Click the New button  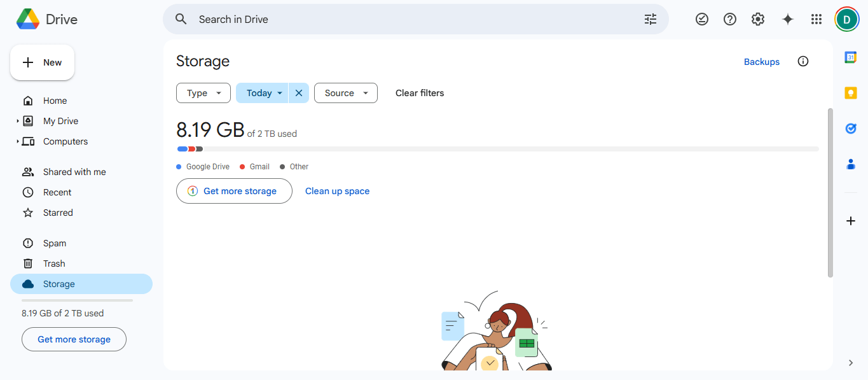42,62
